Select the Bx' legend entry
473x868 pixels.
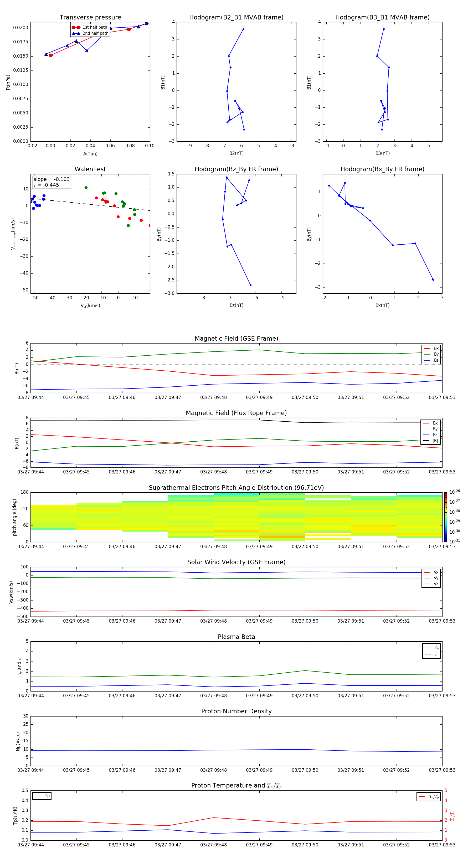[x=431, y=423]
